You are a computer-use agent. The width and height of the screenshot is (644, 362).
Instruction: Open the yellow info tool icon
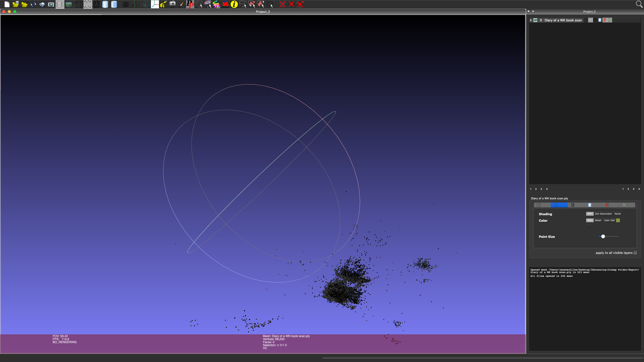coord(234,4)
